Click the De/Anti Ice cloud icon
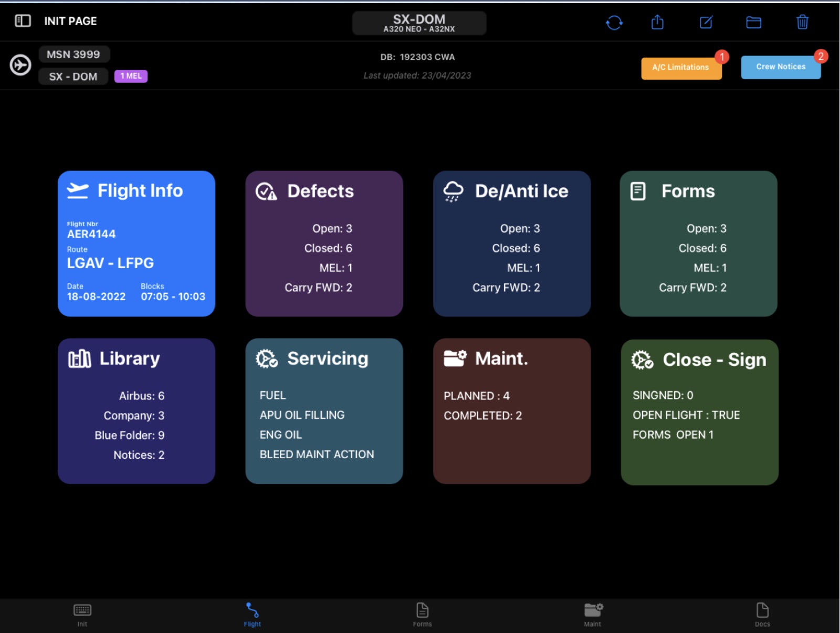Screen dimensions: 840x633 453,192
